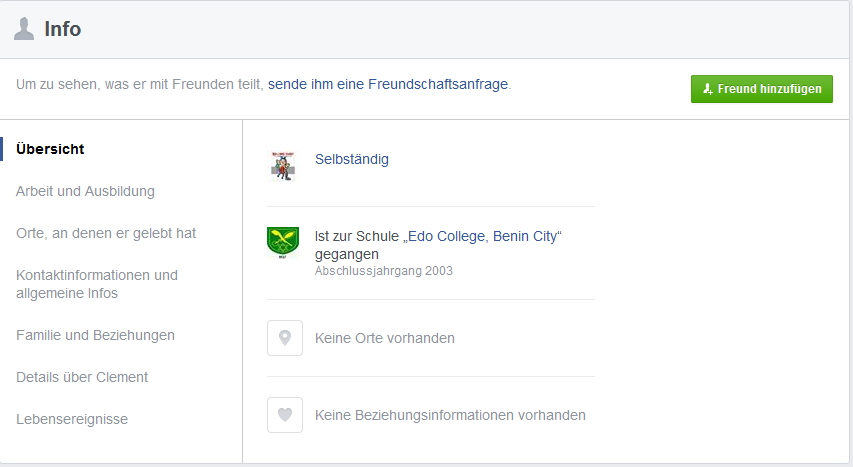Click the person silhouette icon beside Info
853x467 pixels.
(x=24, y=28)
